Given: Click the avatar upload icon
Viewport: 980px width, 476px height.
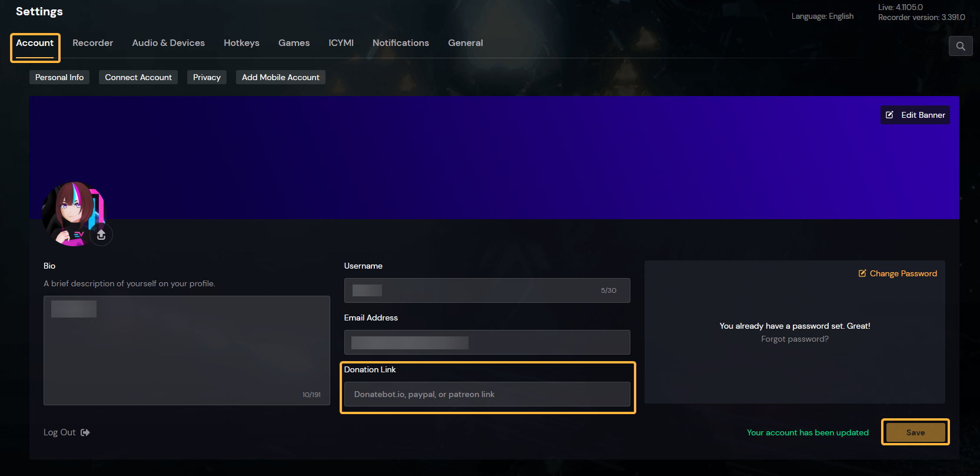Looking at the screenshot, I should point(101,234).
